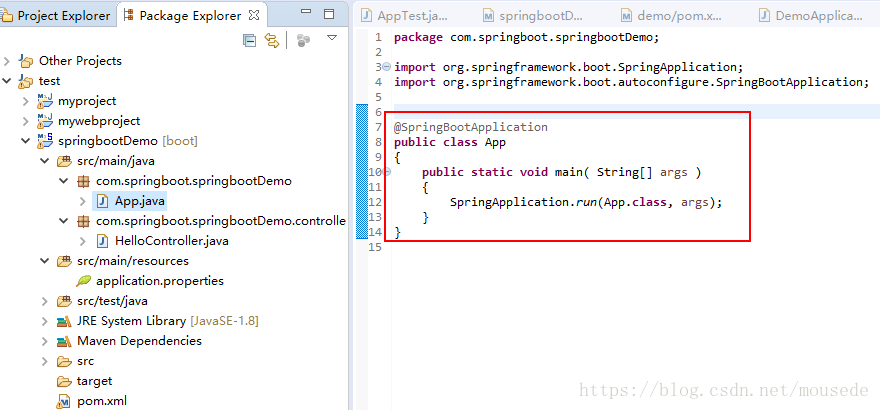Expand the myproject node

point(26,101)
